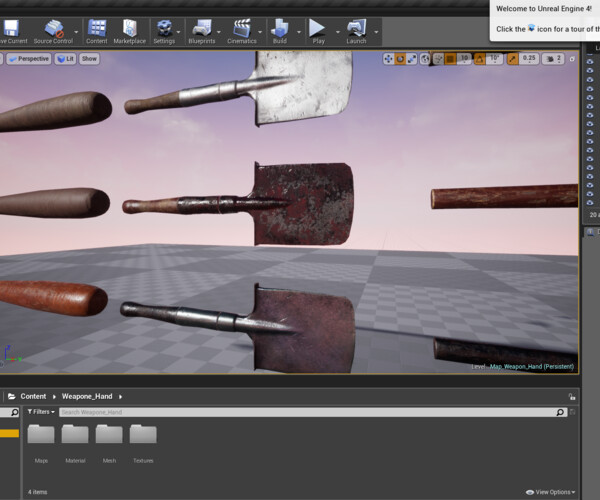Screen dimensions: 600x500
Task: Open the Filters dropdown
Action: pos(41,412)
